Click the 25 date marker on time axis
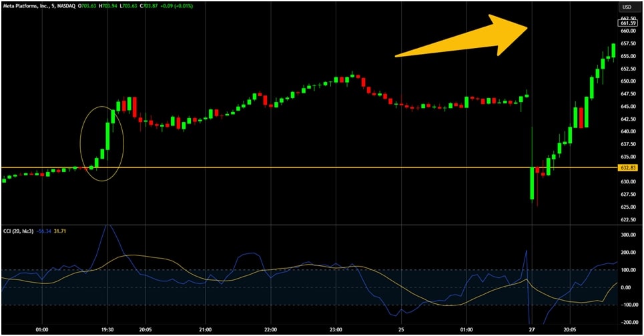This screenshot has width=644, height=336. (401, 329)
